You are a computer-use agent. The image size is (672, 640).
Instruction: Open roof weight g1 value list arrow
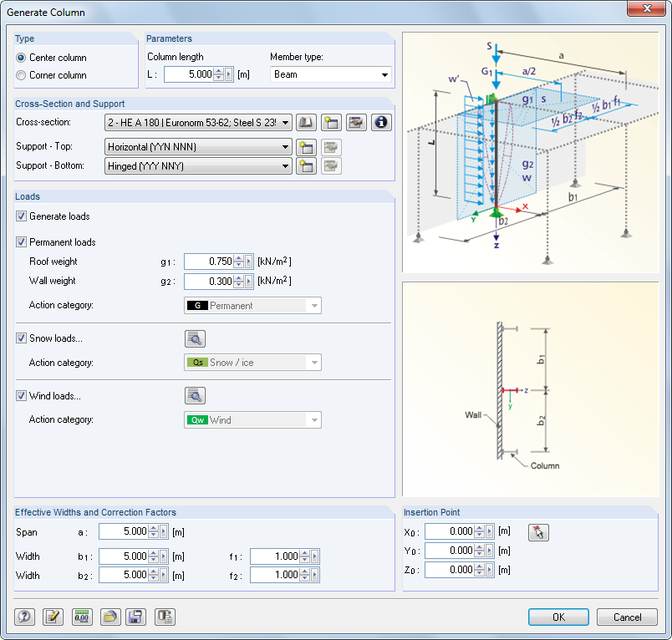pos(249,262)
